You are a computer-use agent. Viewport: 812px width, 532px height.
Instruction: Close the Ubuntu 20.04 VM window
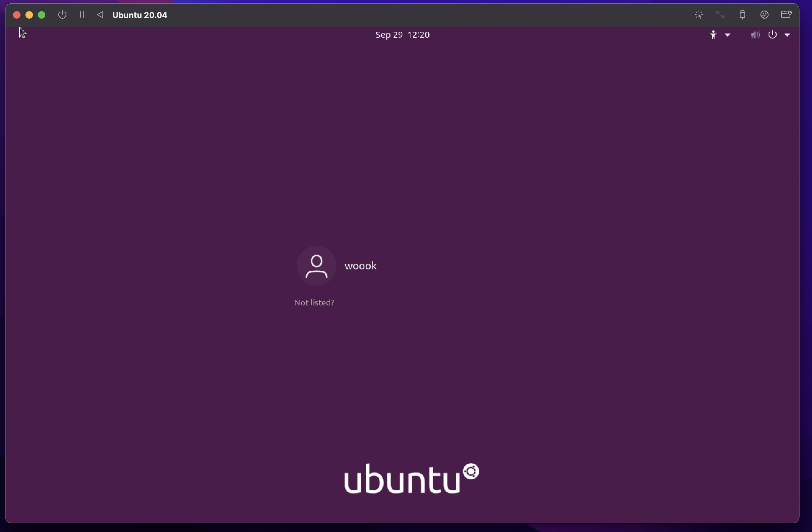(17, 15)
